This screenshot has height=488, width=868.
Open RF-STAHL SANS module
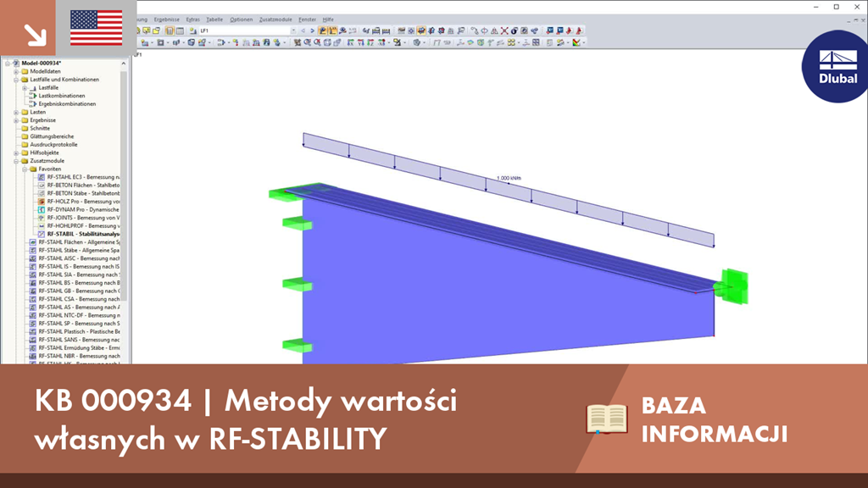[x=79, y=340]
